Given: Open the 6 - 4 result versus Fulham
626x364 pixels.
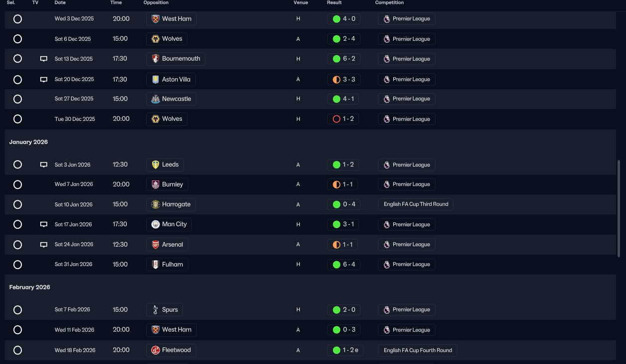Looking at the screenshot, I should [x=343, y=265].
